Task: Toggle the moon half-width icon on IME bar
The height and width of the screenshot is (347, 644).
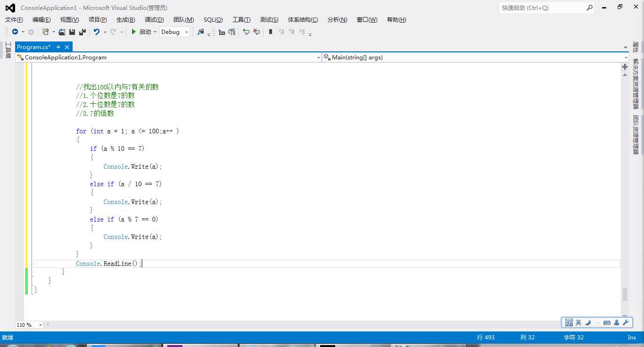Action: click(x=588, y=322)
